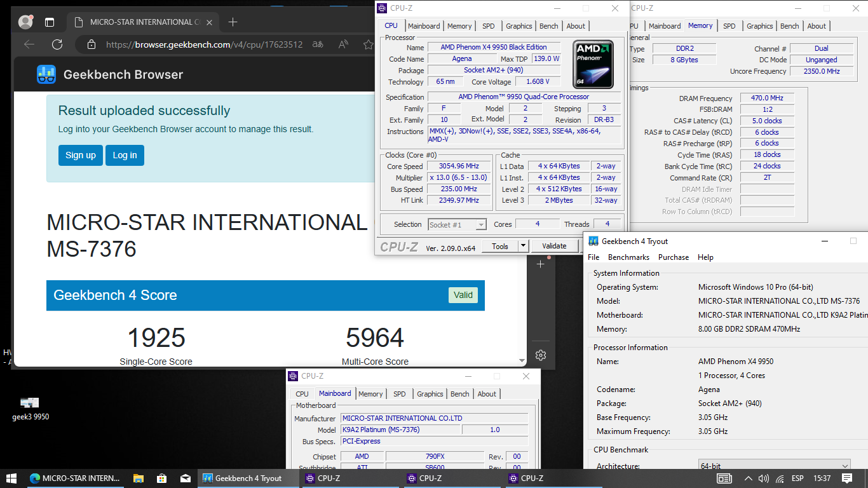The width and height of the screenshot is (868, 488).
Task: Open File Explorer from the taskbar
Action: click(x=138, y=478)
